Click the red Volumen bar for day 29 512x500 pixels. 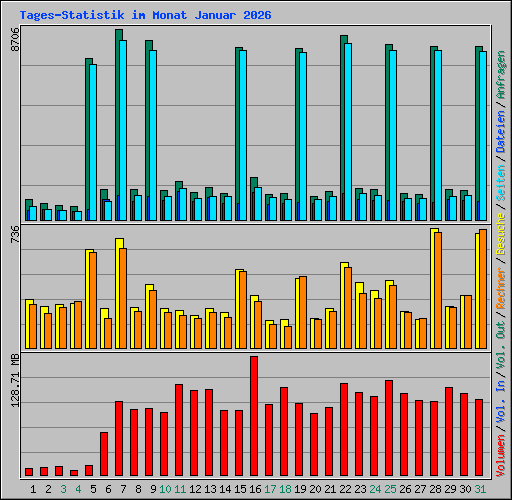point(449,431)
